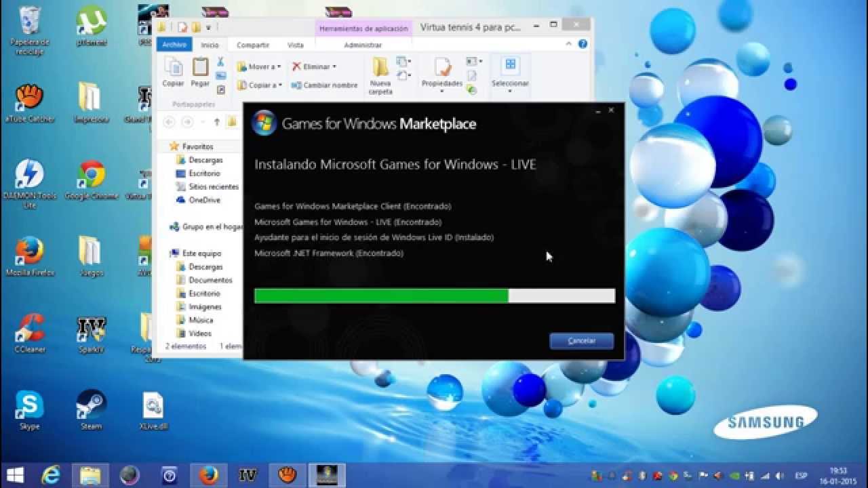Open the Papelera de reciclaje desktop icon
The image size is (868, 488).
tap(30, 30)
